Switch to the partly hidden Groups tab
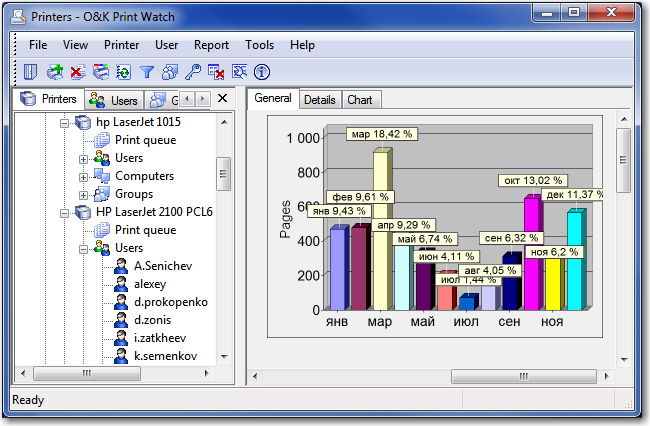This screenshot has height=426, width=650. coord(162,100)
